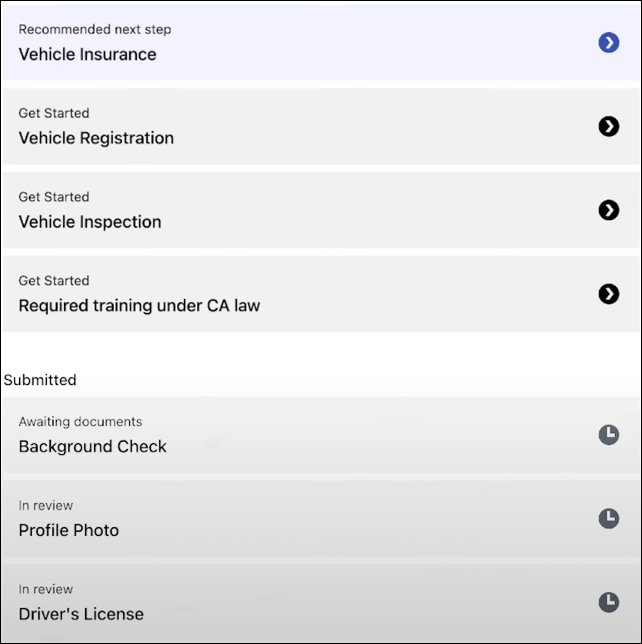Select the Vehicle Registration title text
Image resolution: width=642 pixels, height=644 pixels.
(x=96, y=138)
